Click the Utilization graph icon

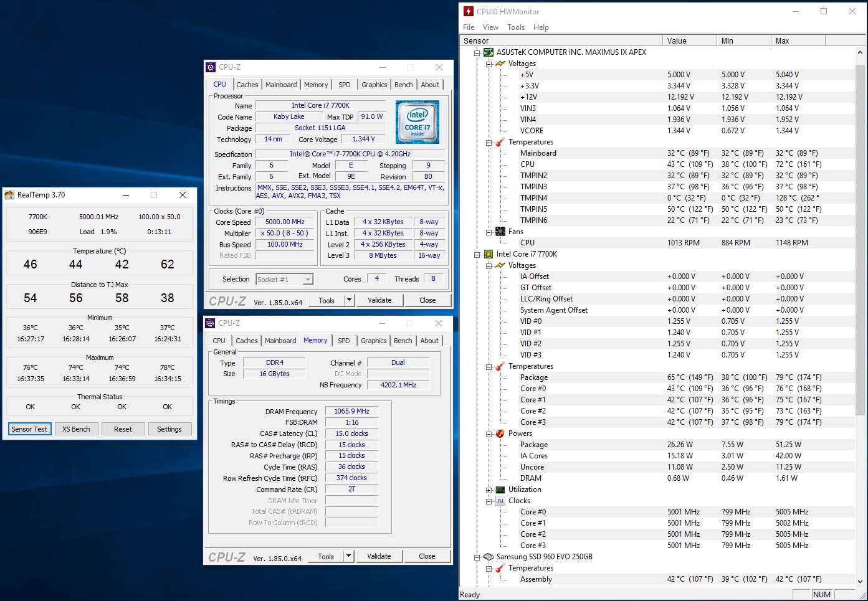click(500, 490)
